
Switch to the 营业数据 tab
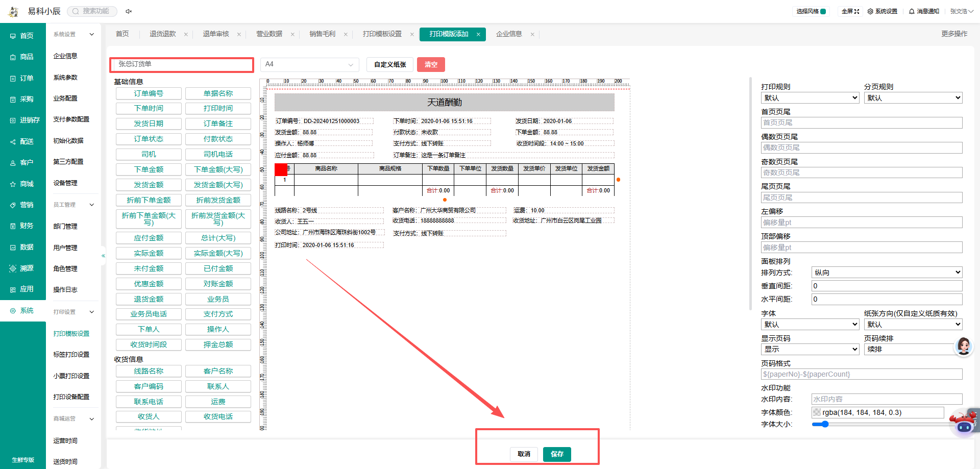tap(269, 34)
